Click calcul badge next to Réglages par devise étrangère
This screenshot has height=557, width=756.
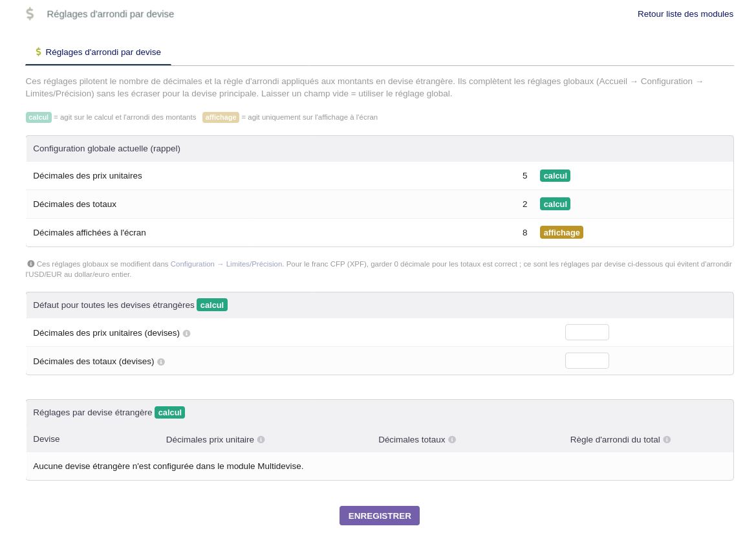tap(169, 412)
